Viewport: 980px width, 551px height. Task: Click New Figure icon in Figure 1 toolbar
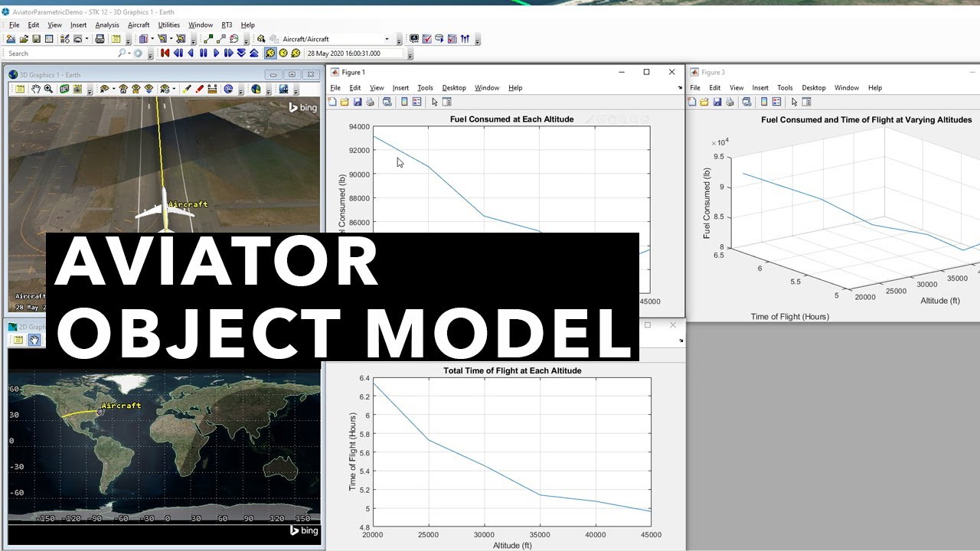coord(332,101)
